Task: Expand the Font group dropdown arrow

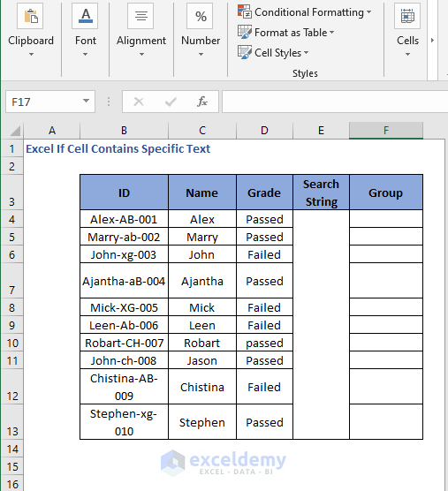Action: [x=85, y=55]
